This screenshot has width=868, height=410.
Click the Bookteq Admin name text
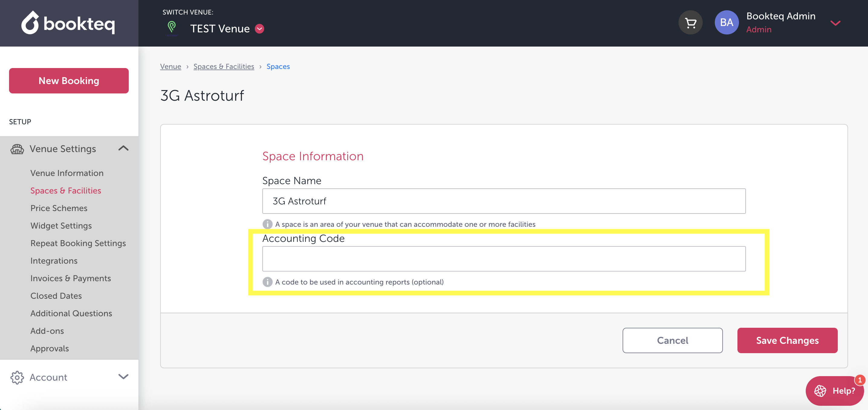pyautogui.click(x=781, y=16)
